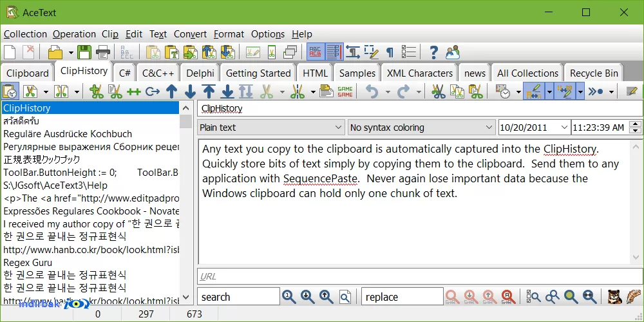Click the clipboard icon with green arrow
Viewport: 644px width, 322px height.
point(191,53)
